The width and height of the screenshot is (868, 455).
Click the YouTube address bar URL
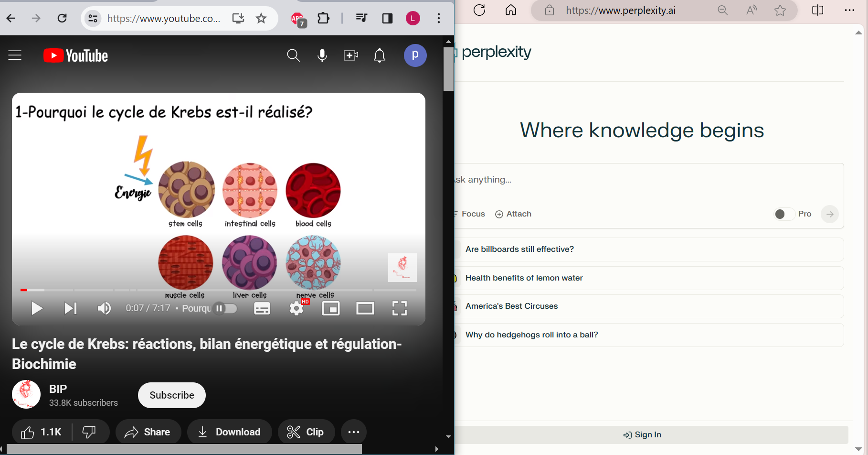click(163, 19)
